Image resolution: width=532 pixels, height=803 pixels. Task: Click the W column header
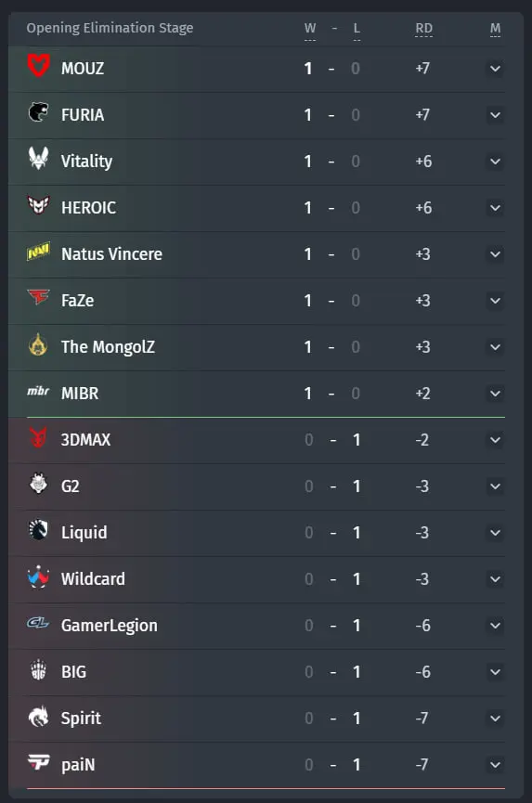click(310, 28)
